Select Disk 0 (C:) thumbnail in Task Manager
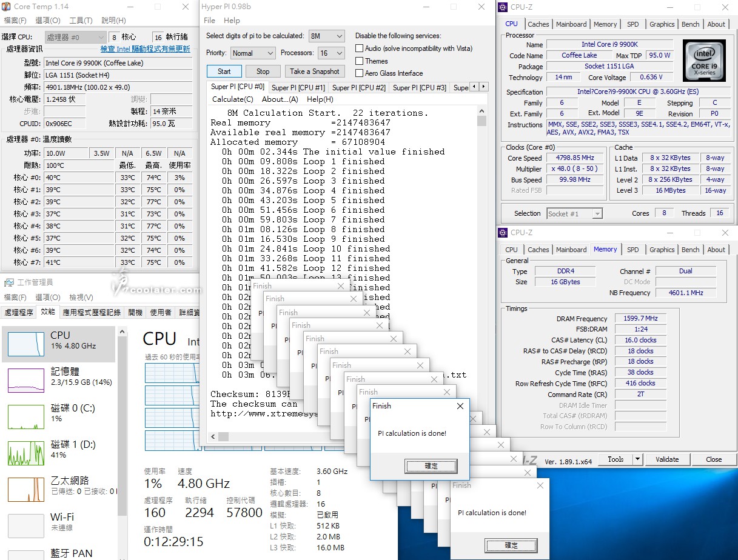738x560 pixels. (25, 416)
